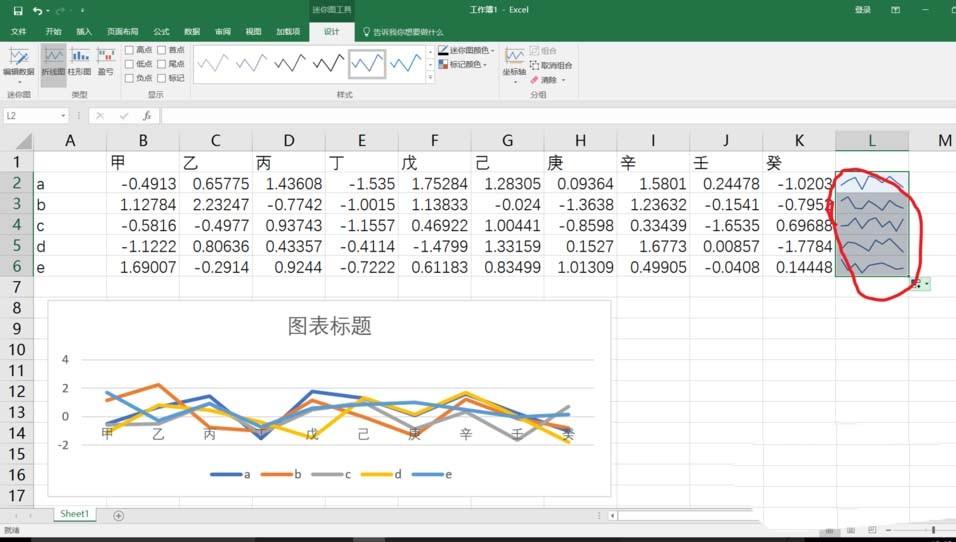The image size is (956, 542).
Task: Add a new sheet with plus button
Action: 119,515
